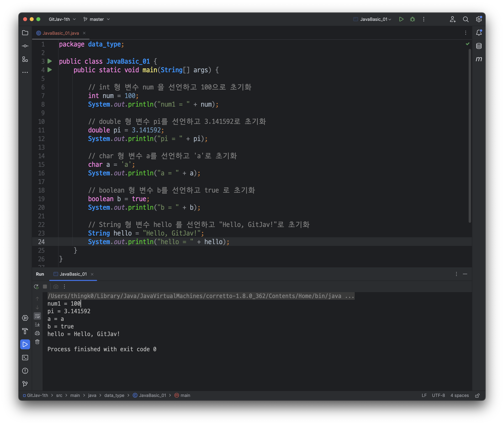The width and height of the screenshot is (504, 425).
Task: Open the master branch dropdown
Action: (x=97, y=19)
